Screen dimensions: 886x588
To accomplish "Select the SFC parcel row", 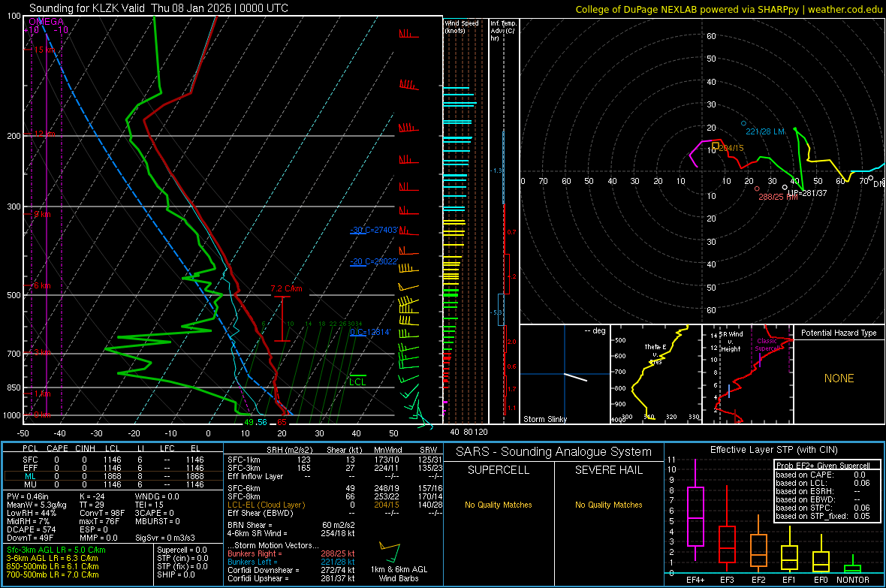I will tap(113, 460).
